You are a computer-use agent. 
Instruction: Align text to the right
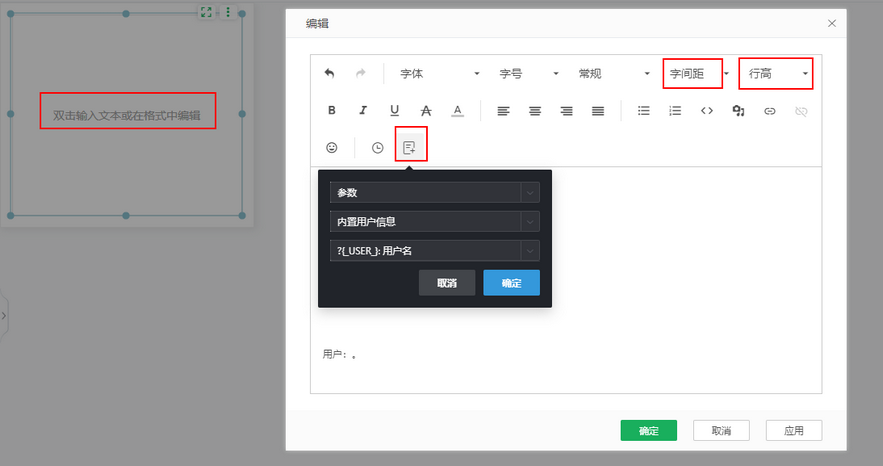click(x=567, y=111)
